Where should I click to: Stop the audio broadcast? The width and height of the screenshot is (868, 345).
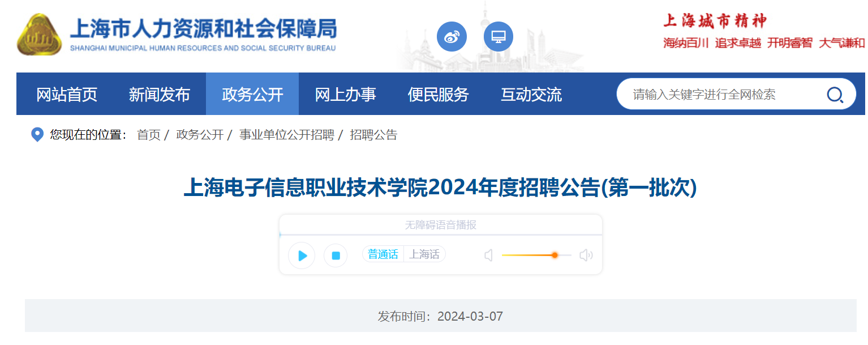click(x=336, y=255)
